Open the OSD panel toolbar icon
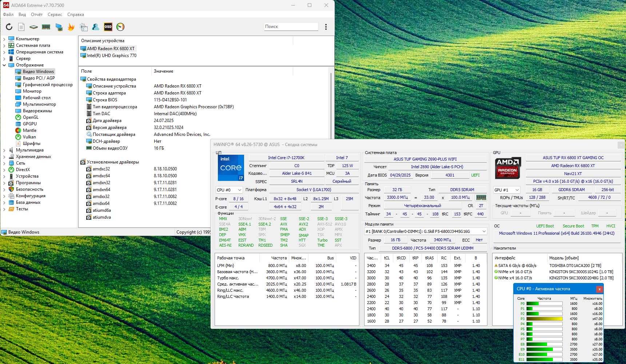The height and width of the screenshot is (364, 626). coord(108,27)
